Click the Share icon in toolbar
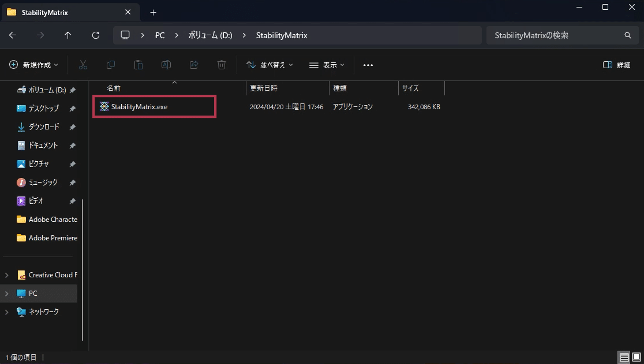 pyautogui.click(x=194, y=65)
